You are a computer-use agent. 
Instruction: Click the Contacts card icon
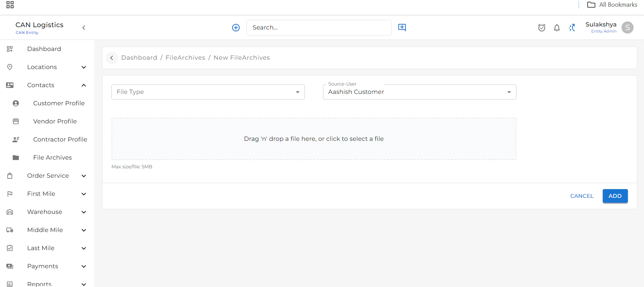click(10, 85)
